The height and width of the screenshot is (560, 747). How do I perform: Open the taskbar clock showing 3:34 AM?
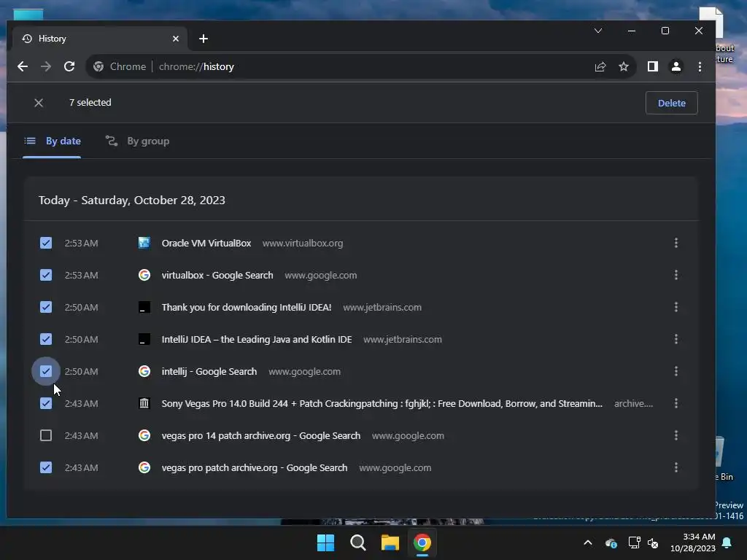pos(693,542)
